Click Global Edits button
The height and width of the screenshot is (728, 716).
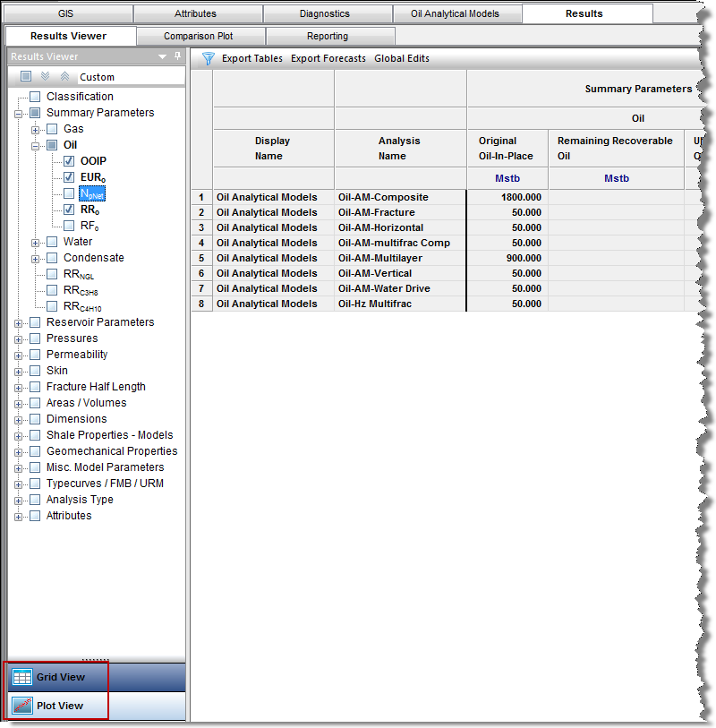click(x=401, y=58)
